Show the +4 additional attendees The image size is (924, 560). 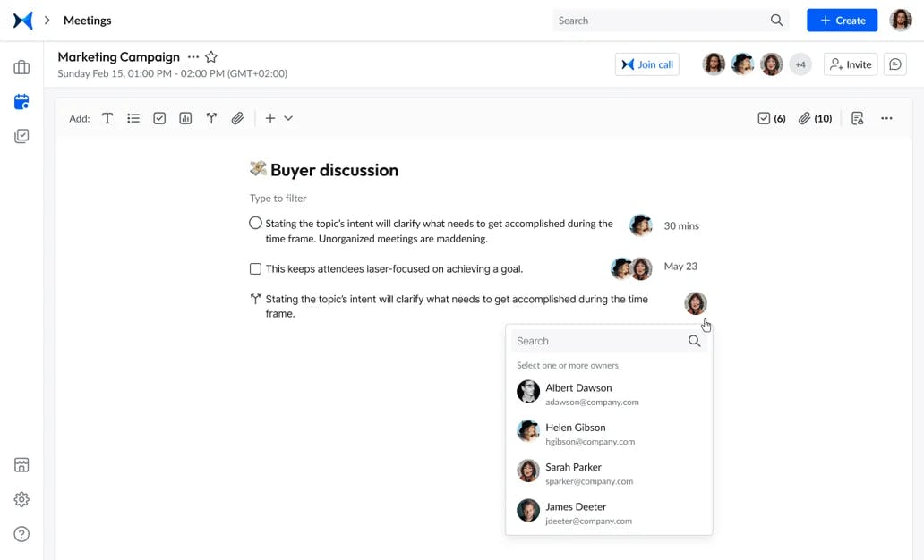click(800, 64)
